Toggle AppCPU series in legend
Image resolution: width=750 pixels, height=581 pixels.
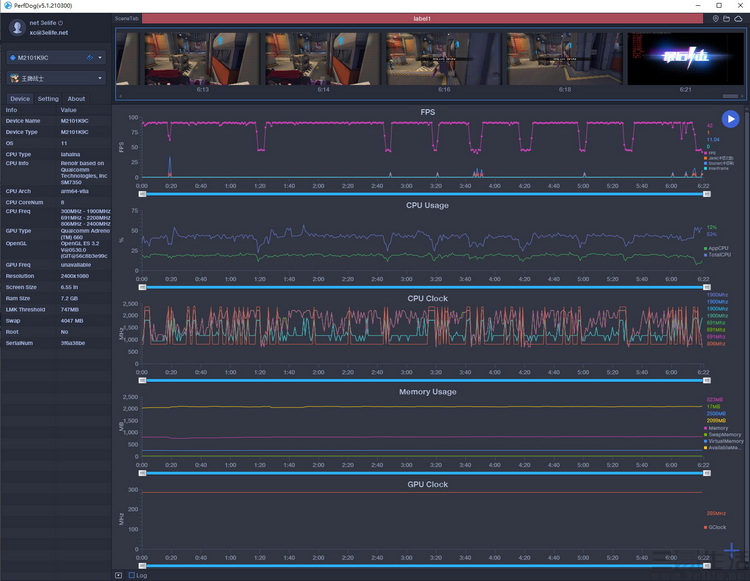click(716, 248)
